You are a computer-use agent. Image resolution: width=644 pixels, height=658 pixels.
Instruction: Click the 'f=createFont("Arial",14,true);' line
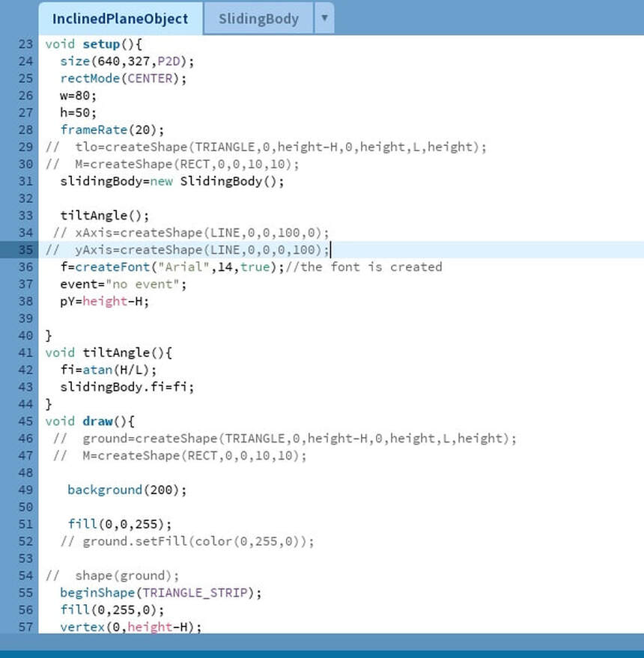point(172,267)
